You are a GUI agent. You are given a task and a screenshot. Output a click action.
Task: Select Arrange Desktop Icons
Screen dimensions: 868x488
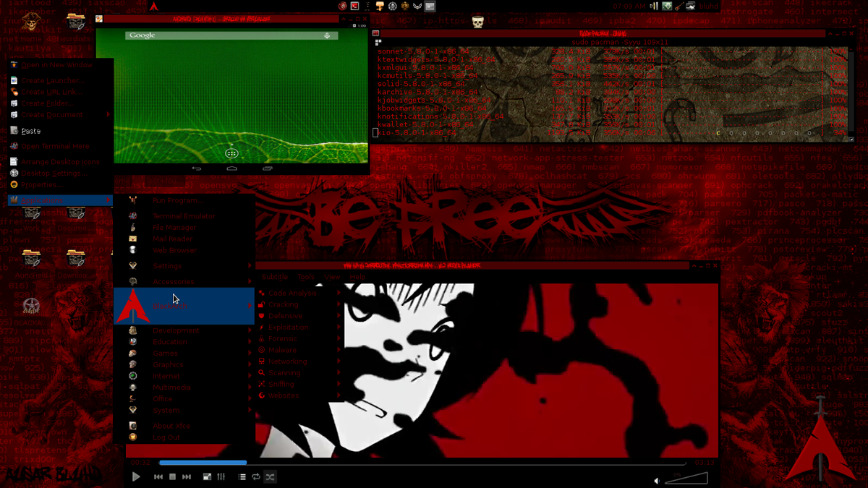click(60, 162)
